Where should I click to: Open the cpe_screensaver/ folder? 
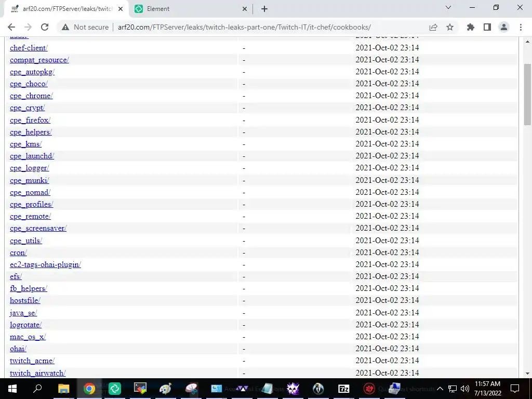click(38, 229)
